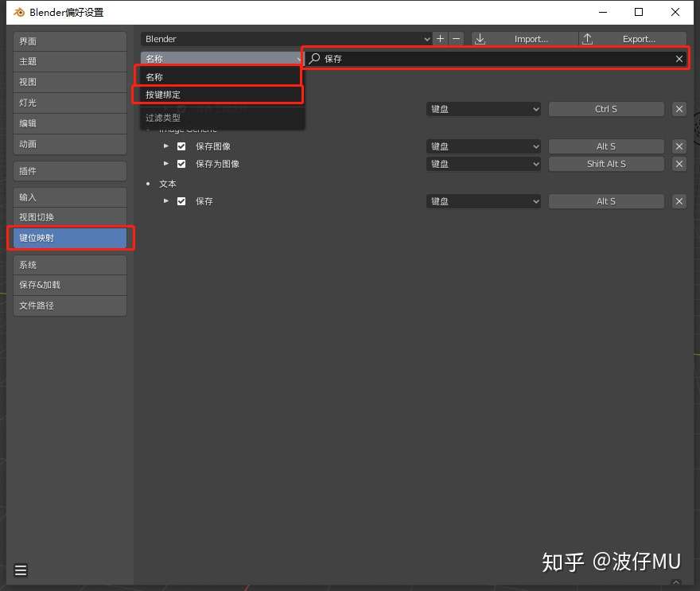Open the 动画 preferences tab
The image size is (700, 591).
(70, 144)
